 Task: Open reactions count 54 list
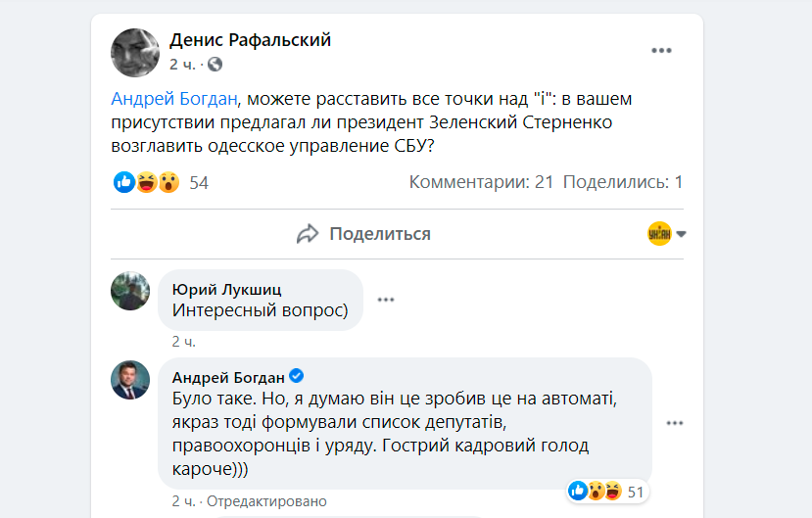coord(199,182)
